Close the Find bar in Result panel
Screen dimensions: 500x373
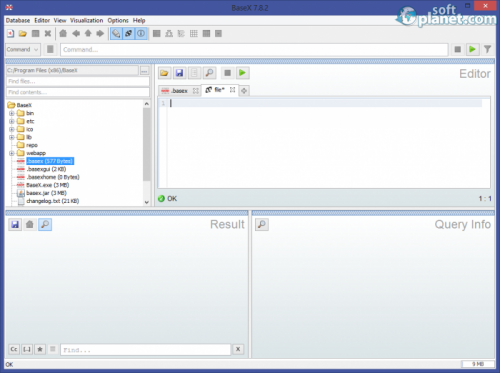point(238,349)
